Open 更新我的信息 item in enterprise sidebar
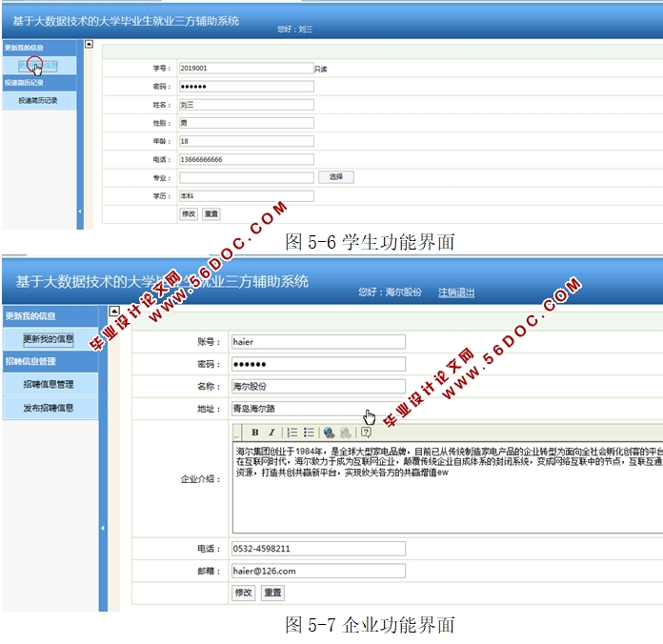This screenshot has height=644, width=663. tap(49, 339)
